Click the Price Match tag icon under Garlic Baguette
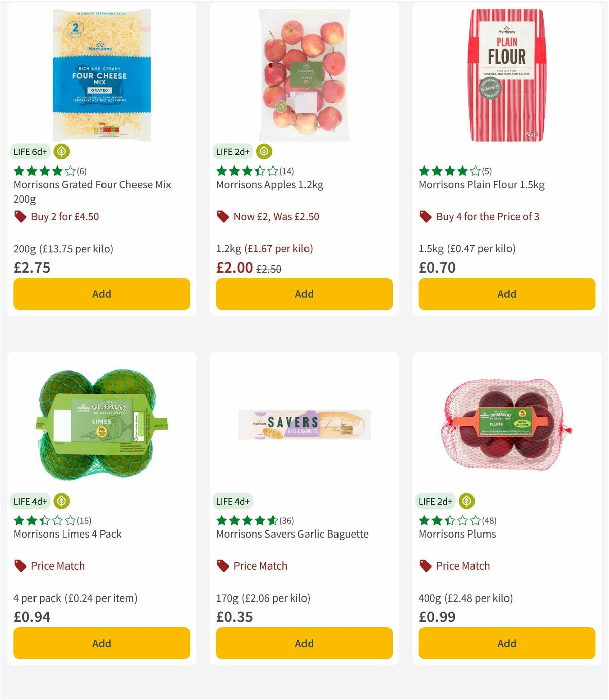The height and width of the screenshot is (700, 609). point(222,565)
